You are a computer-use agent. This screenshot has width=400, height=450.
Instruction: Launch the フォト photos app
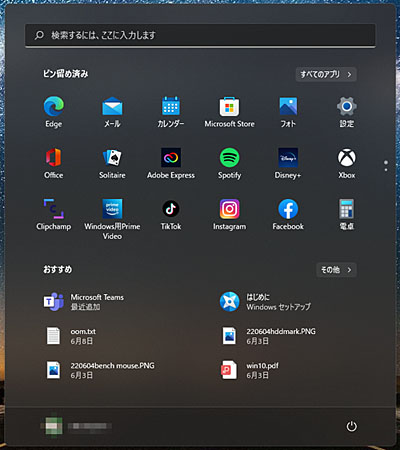[288, 112]
